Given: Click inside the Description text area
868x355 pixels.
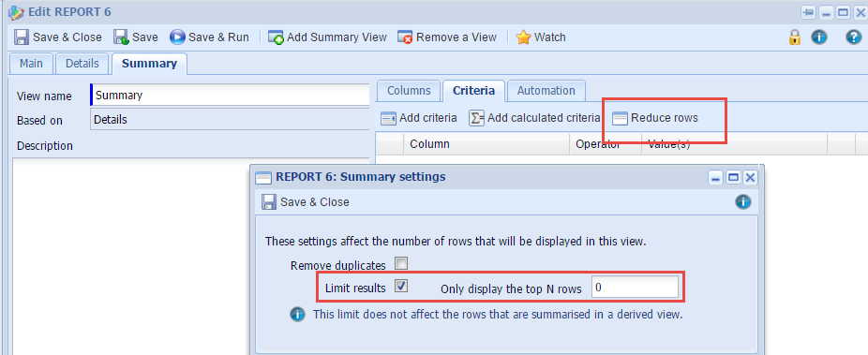Looking at the screenshot, I should point(191,256).
